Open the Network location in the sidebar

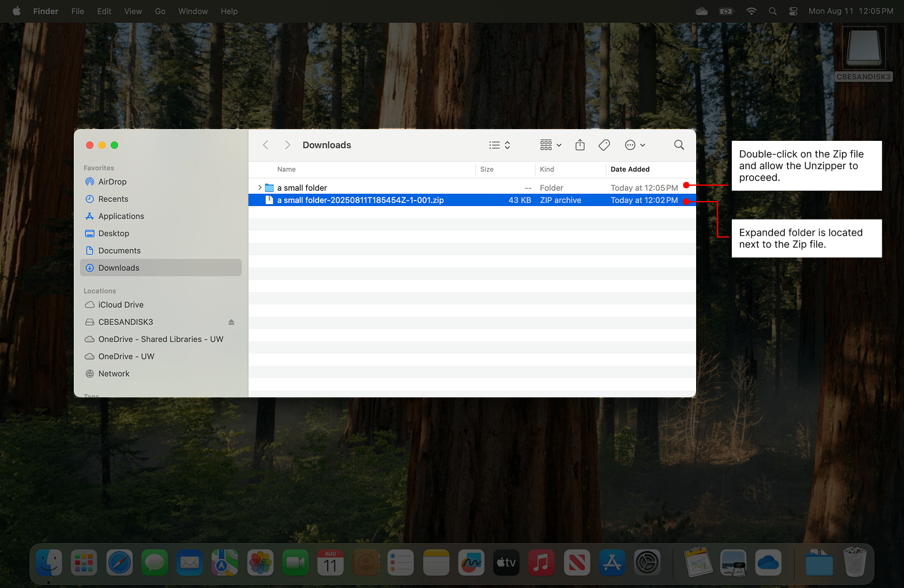114,373
